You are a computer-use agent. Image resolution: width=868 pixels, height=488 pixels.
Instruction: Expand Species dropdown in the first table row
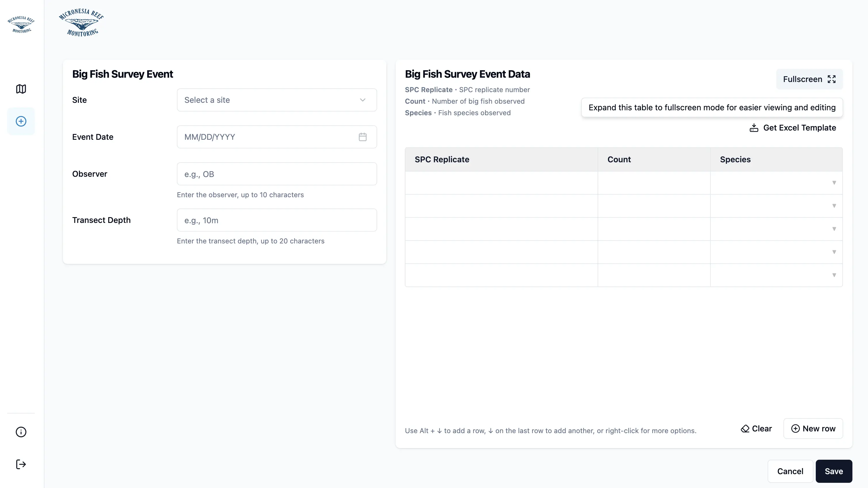tap(834, 183)
